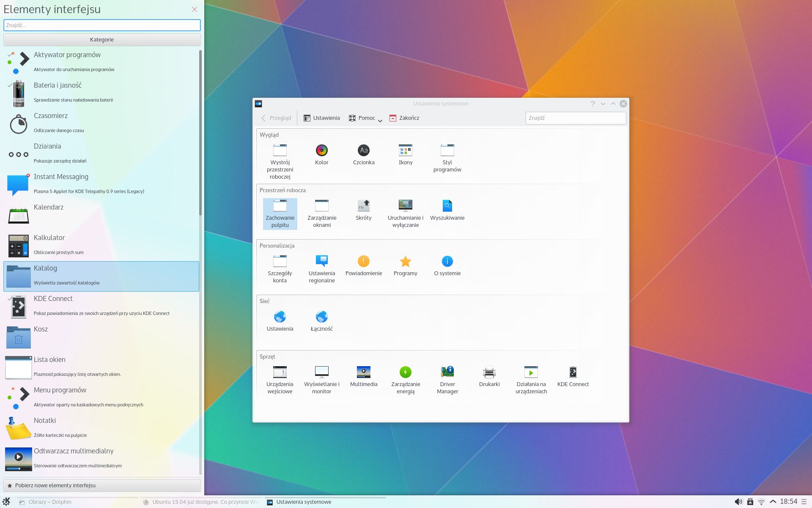Expand hidden system tray icons arrow

tap(773, 502)
